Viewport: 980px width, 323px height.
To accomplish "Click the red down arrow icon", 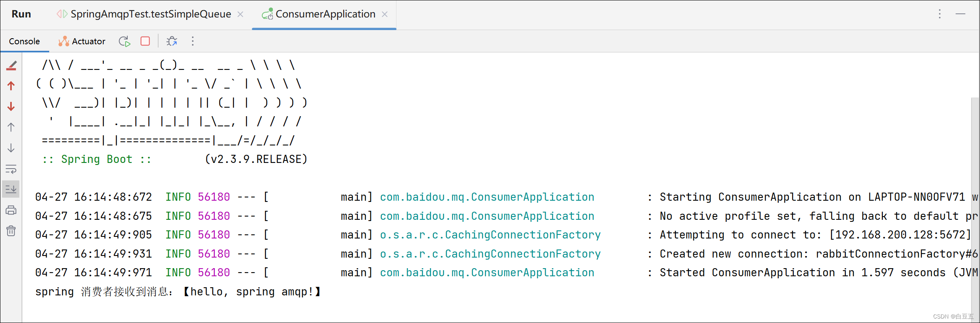I will (11, 106).
